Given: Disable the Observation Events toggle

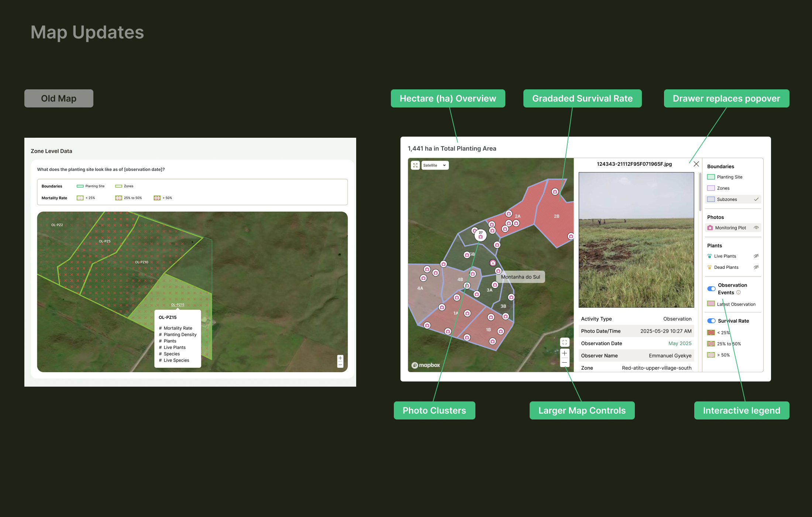Looking at the screenshot, I should tap(712, 289).
